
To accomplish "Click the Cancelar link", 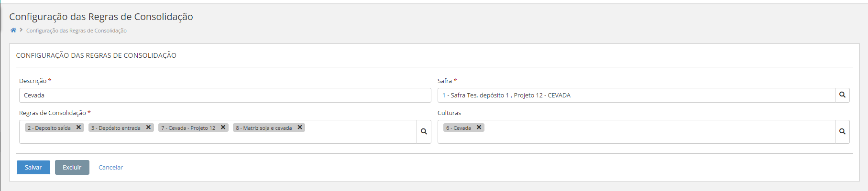I will point(110,168).
